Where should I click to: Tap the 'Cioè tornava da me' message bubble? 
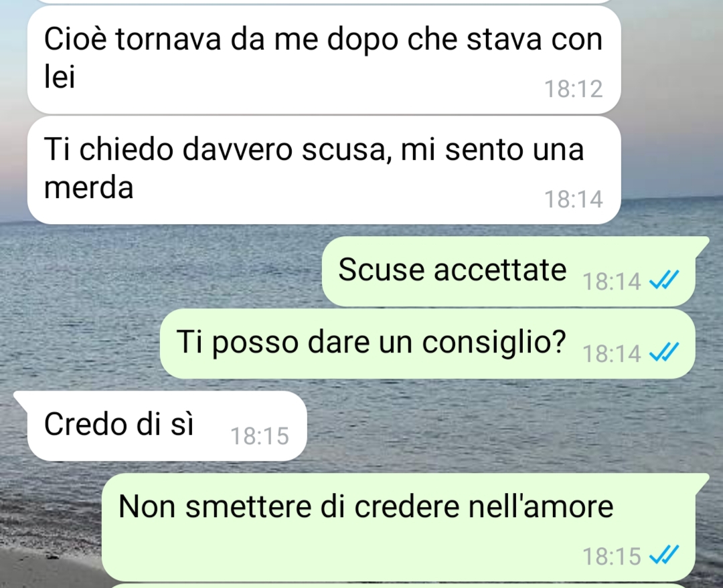(324, 60)
